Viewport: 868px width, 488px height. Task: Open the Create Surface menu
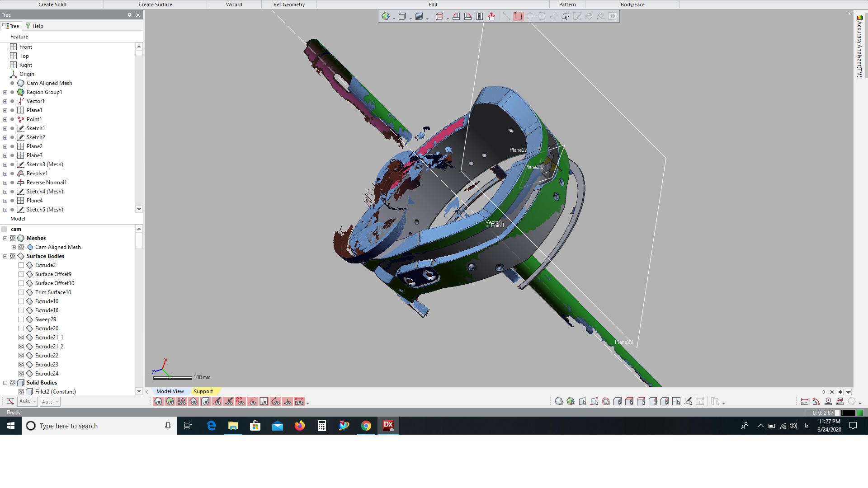[156, 5]
